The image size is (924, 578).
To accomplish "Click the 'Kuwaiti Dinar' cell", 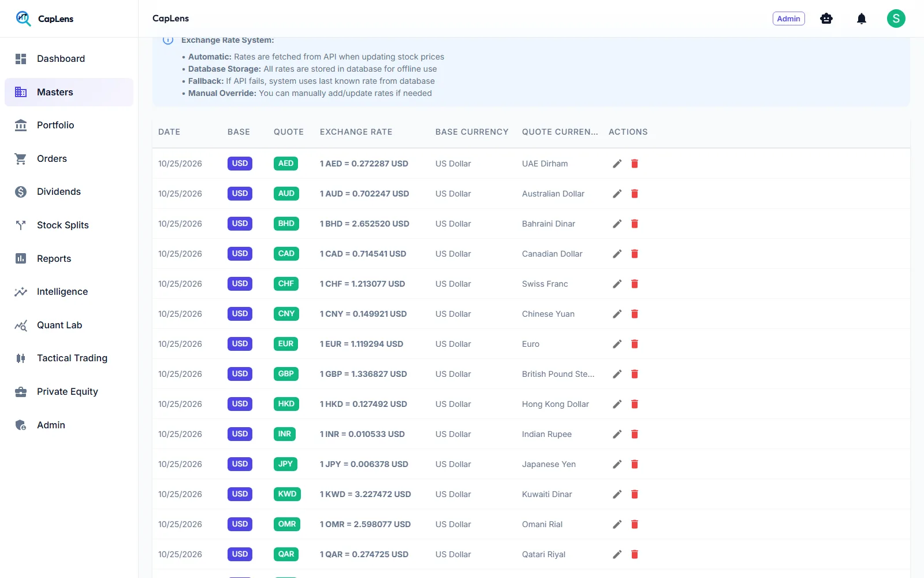I will (547, 494).
